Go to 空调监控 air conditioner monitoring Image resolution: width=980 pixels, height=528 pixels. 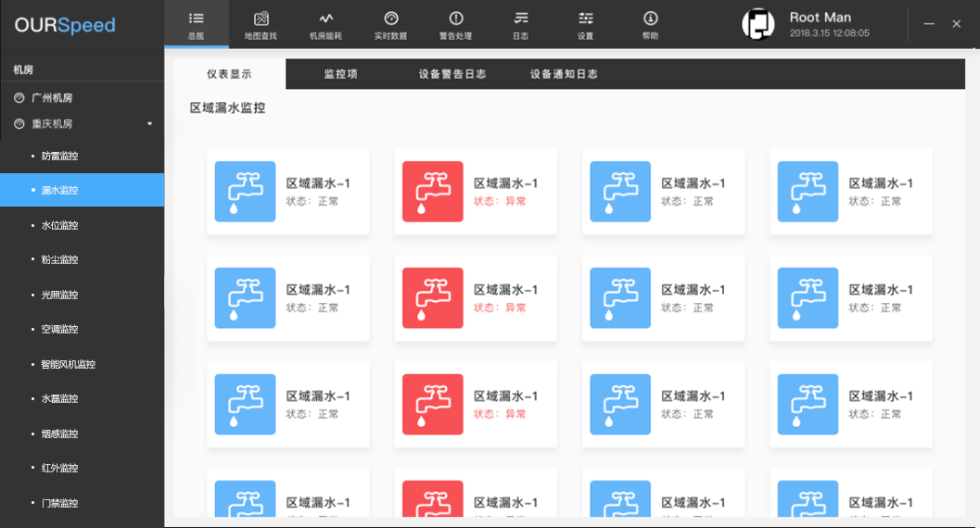click(59, 330)
